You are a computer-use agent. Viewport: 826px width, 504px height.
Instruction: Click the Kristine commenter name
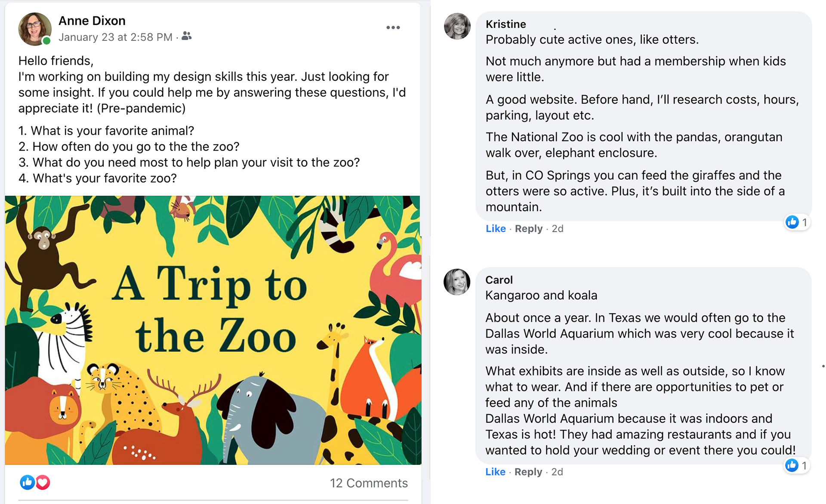click(505, 24)
